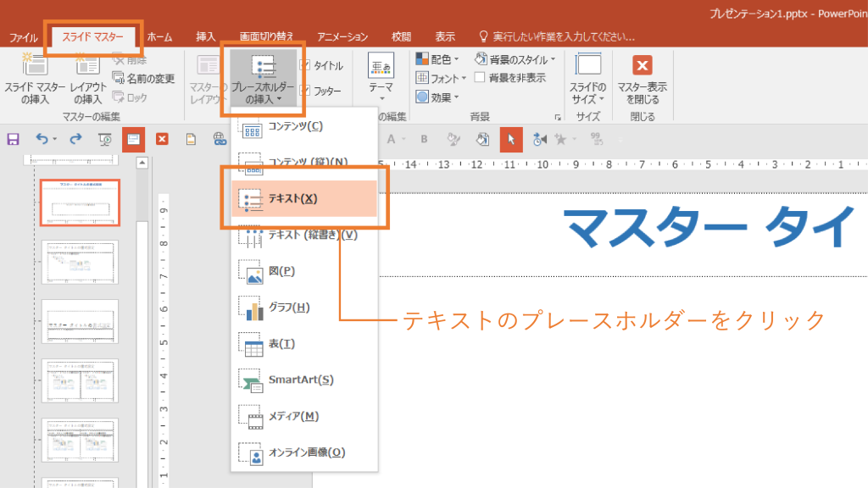Click the greyed Delete (削除) button

pos(130,59)
